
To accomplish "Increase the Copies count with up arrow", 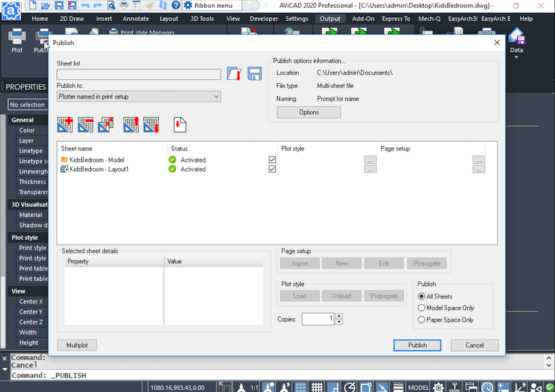I will 339,316.
